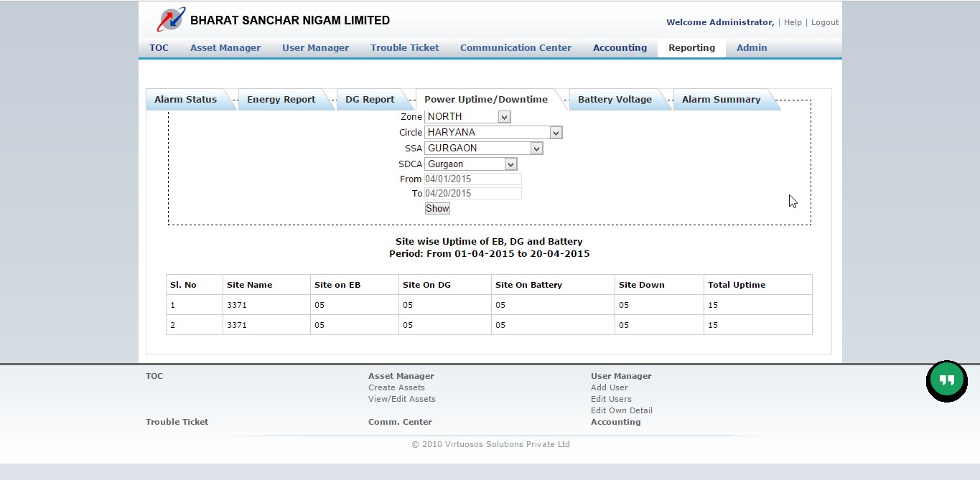Open the Alarm Summary tab
The height and width of the screenshot is (480, 980).
721,99
